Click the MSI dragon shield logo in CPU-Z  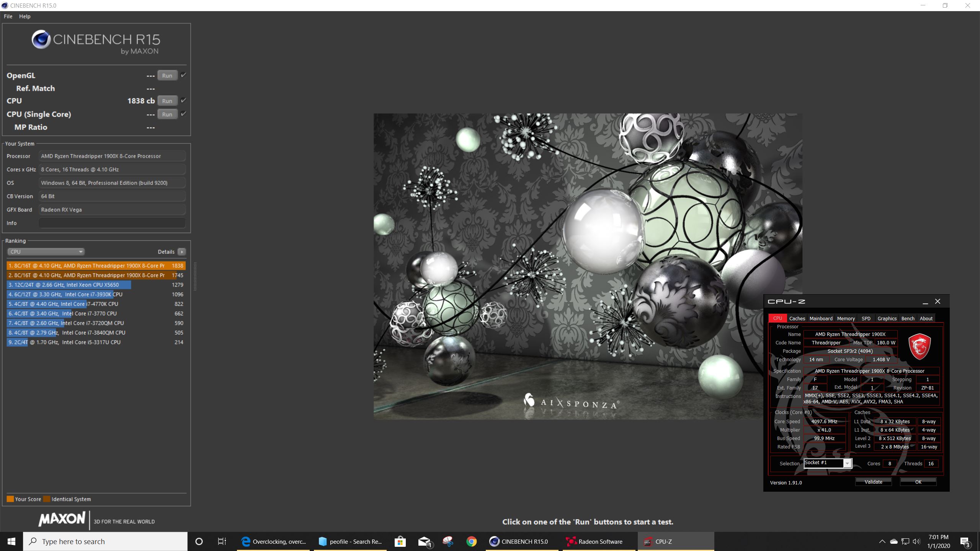tap(920, 346)
